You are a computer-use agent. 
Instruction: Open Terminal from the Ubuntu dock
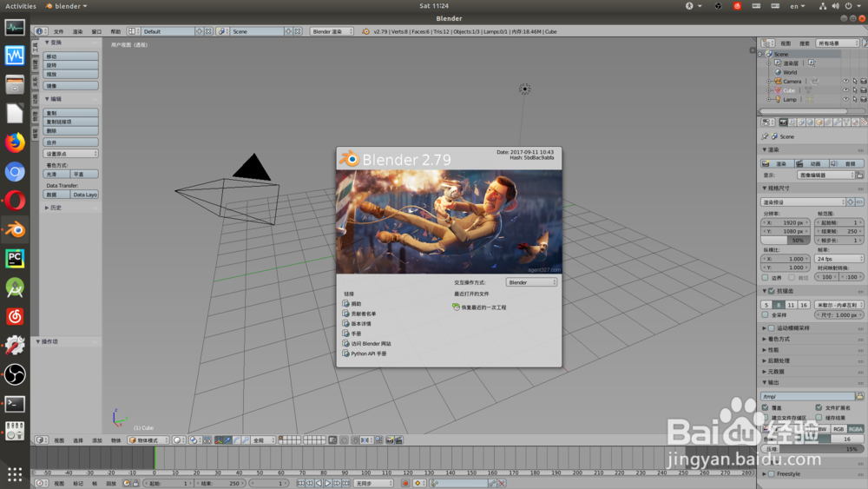click(x=15, y=404)
